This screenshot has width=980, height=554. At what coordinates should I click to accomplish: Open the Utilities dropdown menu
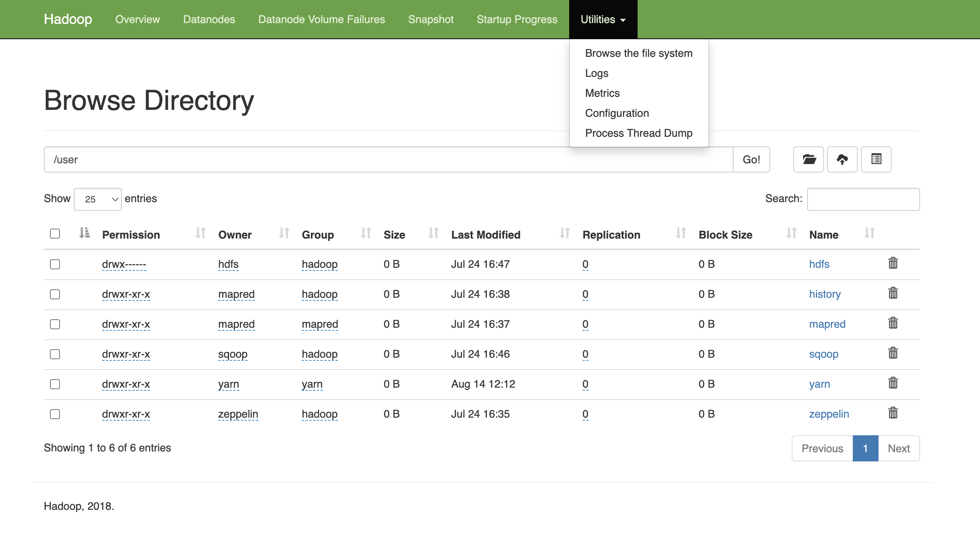601,19
